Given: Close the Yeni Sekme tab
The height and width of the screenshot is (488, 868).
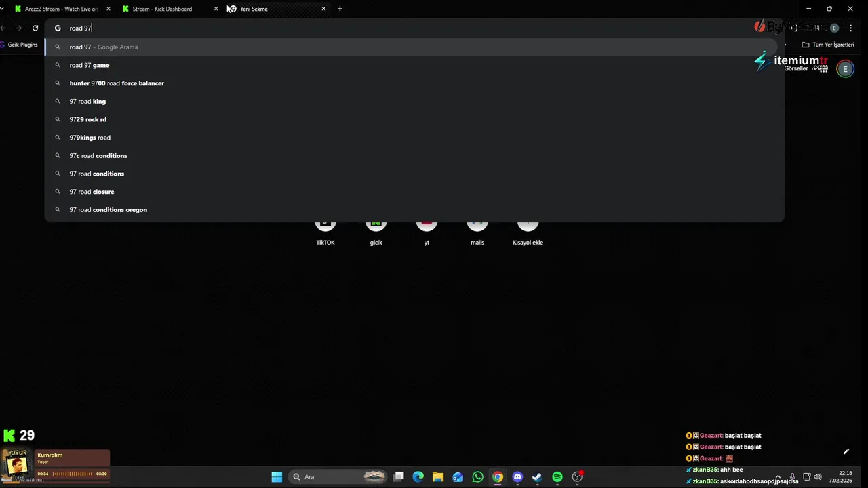Looking at the screenshot, I should [x=323, y=9].
